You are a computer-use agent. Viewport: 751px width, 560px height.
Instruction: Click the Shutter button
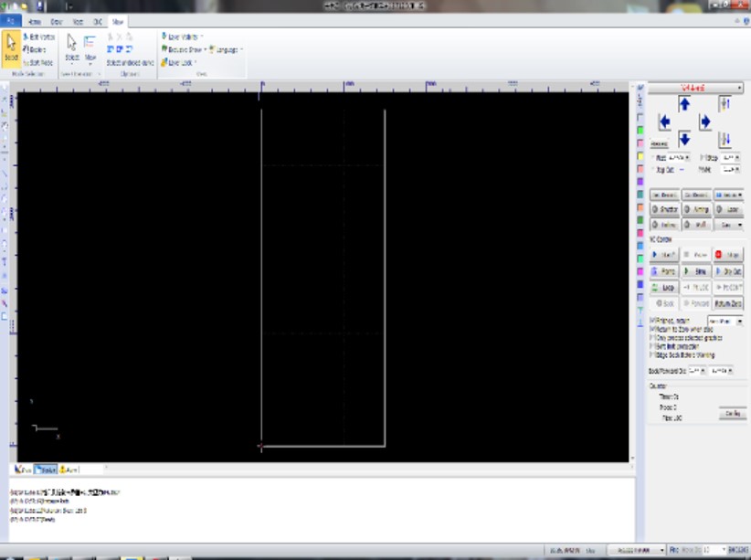(x=664, y=210)
